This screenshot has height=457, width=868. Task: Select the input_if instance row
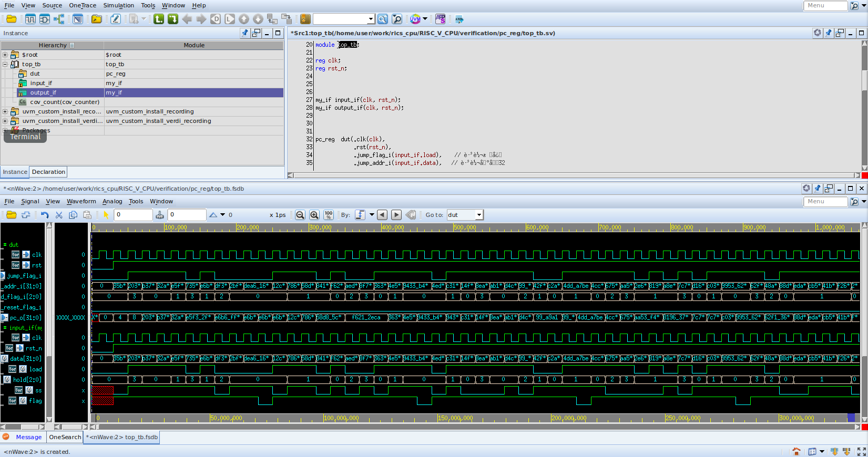point(41,83)
